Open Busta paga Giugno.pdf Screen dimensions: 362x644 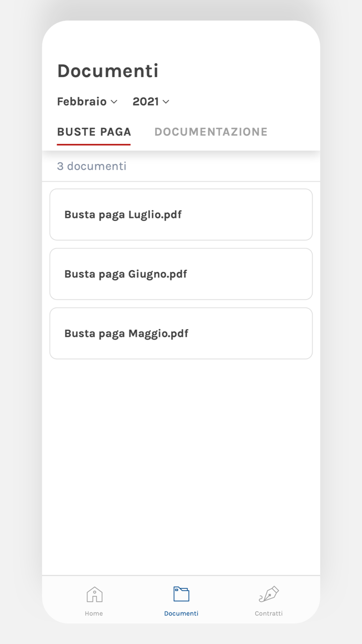click(181, 274)
